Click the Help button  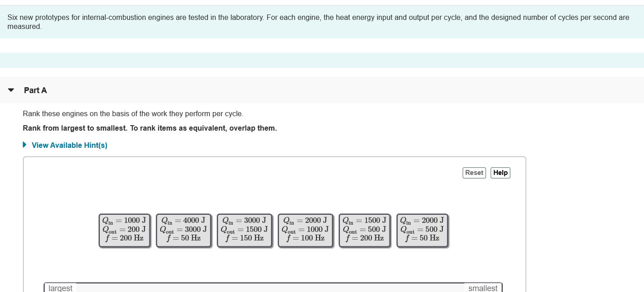(x=500, y=173)
